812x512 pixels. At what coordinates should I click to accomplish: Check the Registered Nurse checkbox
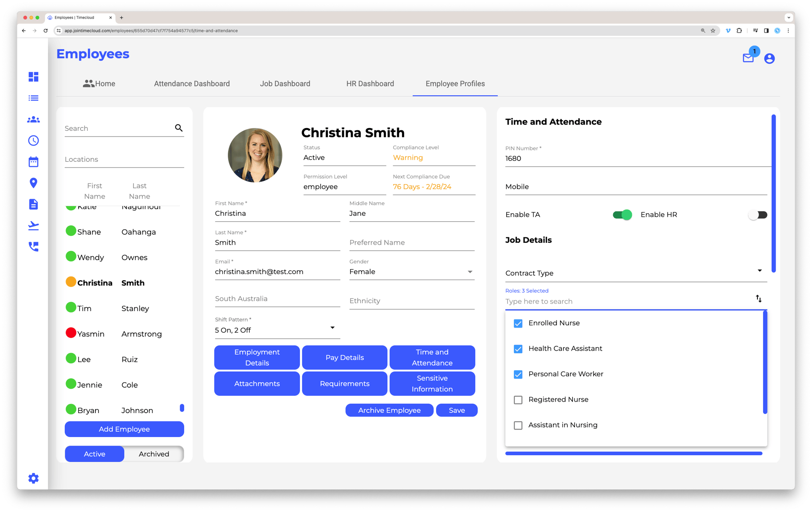click(x=518, y=400)
